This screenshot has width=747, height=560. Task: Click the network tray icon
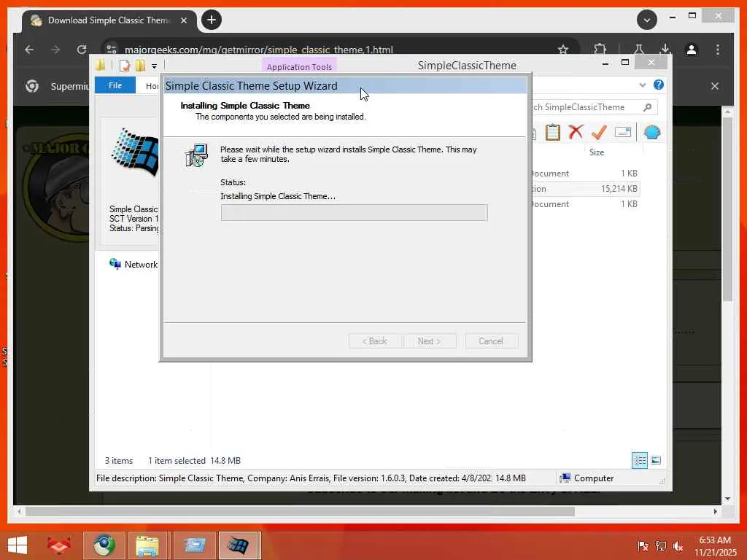coord(660,545)
